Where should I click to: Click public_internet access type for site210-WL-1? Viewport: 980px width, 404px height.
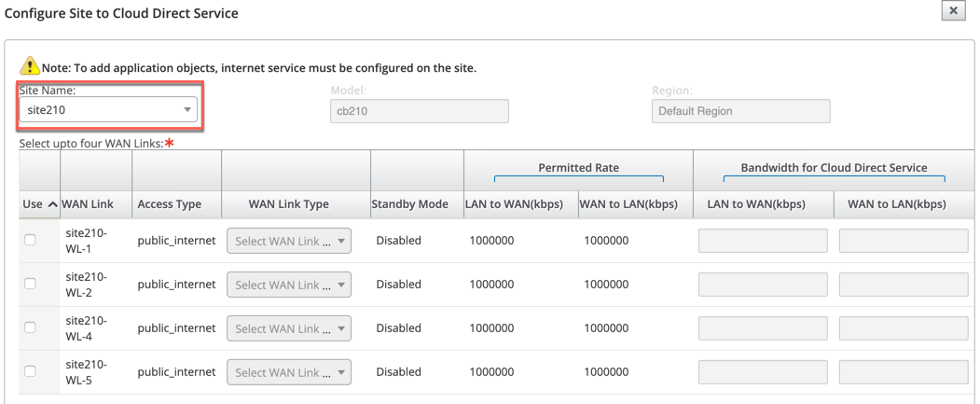pyautogui.click(x=177, y=241)
